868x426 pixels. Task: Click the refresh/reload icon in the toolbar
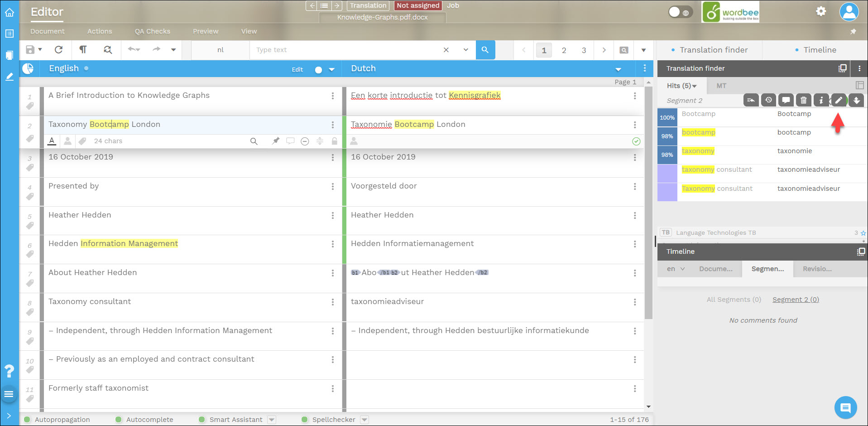pos(59,50)
